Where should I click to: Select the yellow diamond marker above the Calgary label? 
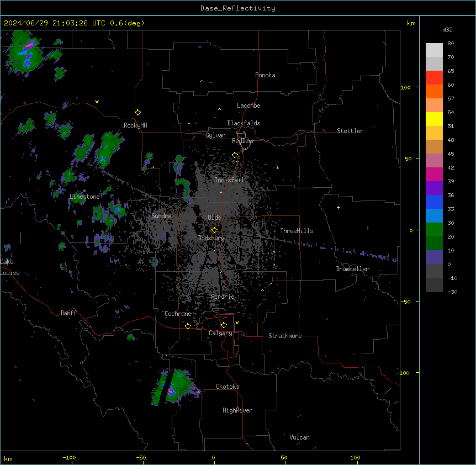(224, 325)
